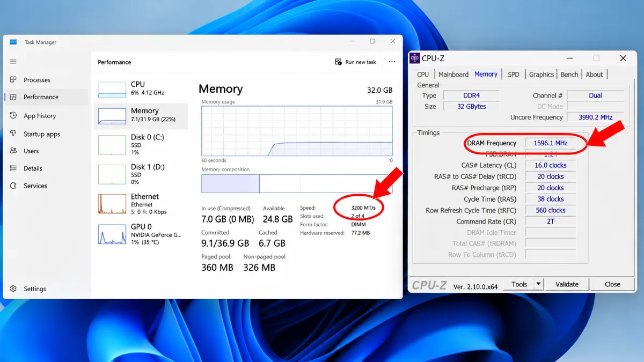Click the Performance icon in Task Manager sidebar
This screenshot has width=644, height=362.
(x=13, y=97)
